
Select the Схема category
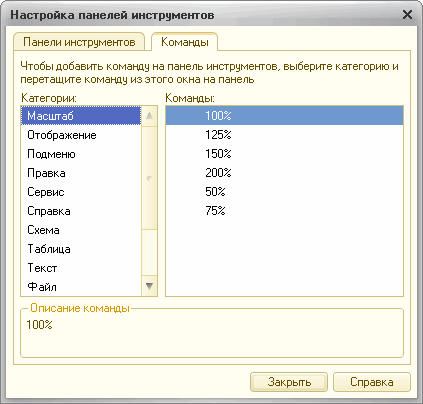(81, 230)
